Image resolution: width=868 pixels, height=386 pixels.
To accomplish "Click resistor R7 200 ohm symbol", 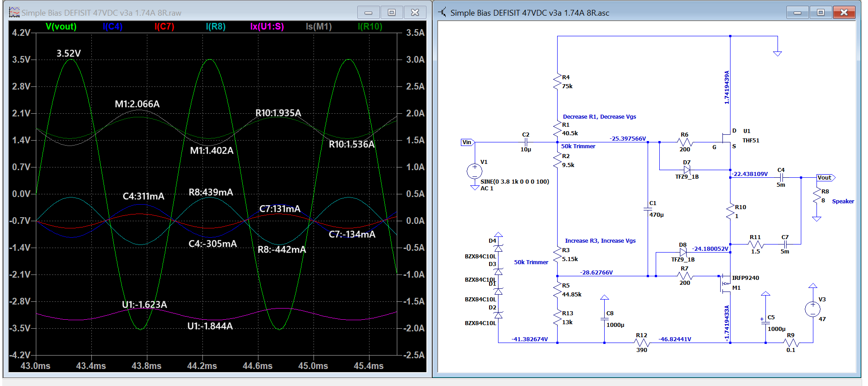I will pos(685,276).
